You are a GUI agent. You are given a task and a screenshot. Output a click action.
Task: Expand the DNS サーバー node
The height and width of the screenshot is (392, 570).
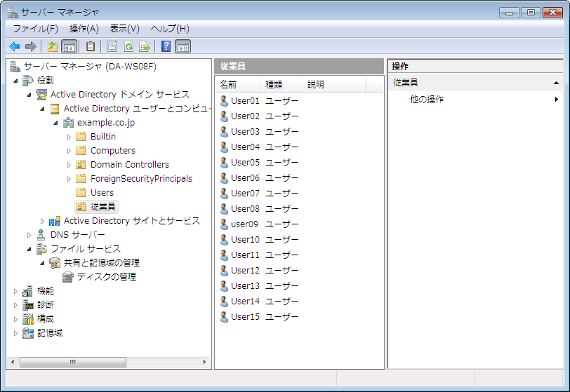29,235
